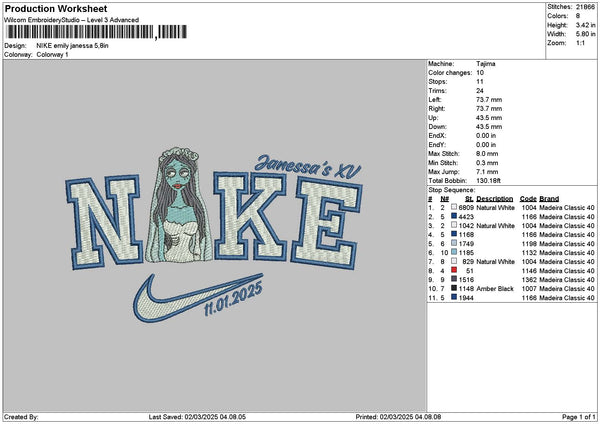
Task: Click the Stops value "11"
Action: (480, 82)
